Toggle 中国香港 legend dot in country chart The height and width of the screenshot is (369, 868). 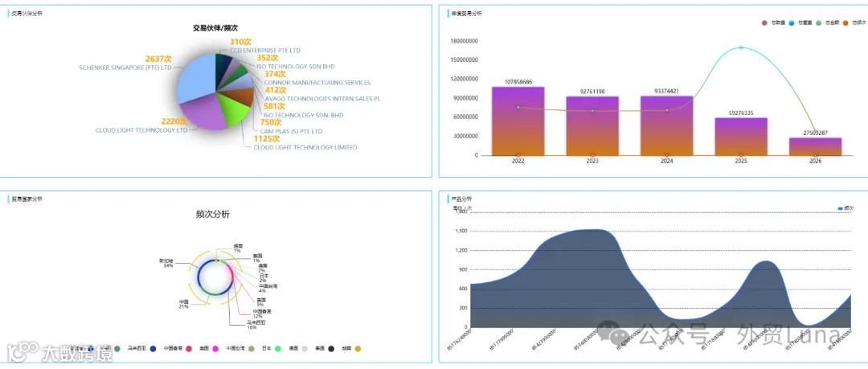click(188, 349)
